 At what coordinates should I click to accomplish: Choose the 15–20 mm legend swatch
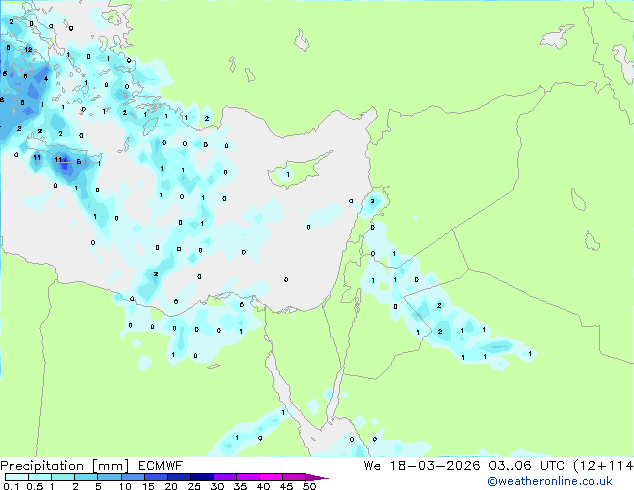click(x=155, y=477)
